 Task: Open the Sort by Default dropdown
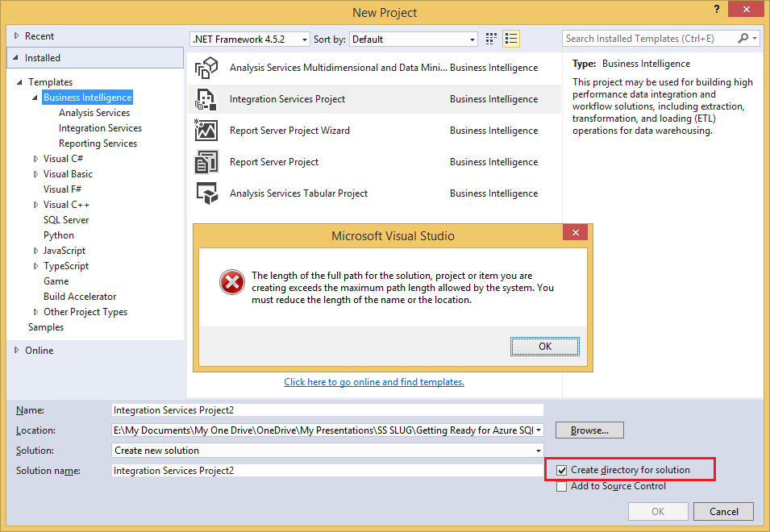tap(471, 38)
